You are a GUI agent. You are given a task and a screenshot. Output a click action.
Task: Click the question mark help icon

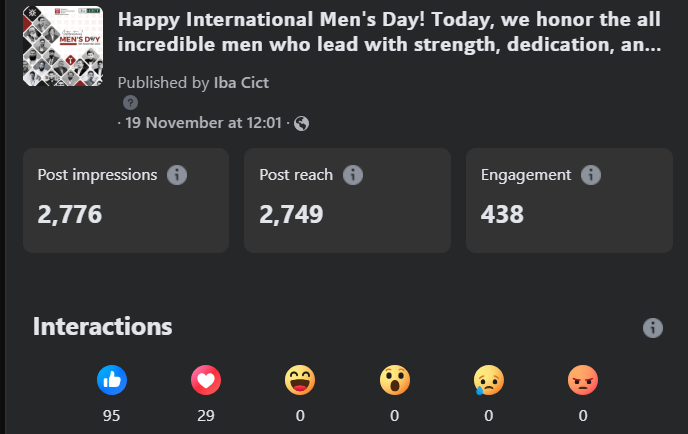(x=130, y=103)
